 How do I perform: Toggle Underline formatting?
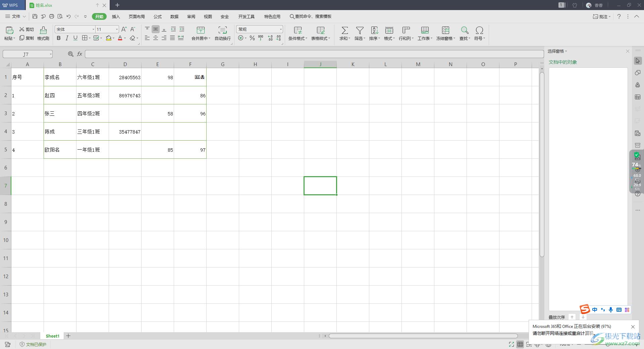pyautogui.click(x=75, y=38)
